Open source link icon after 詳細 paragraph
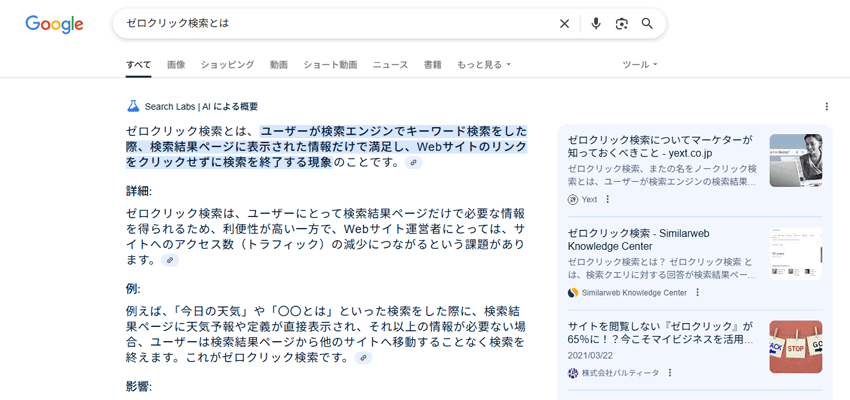The image size is (850, 400). (x=170, y=260)
